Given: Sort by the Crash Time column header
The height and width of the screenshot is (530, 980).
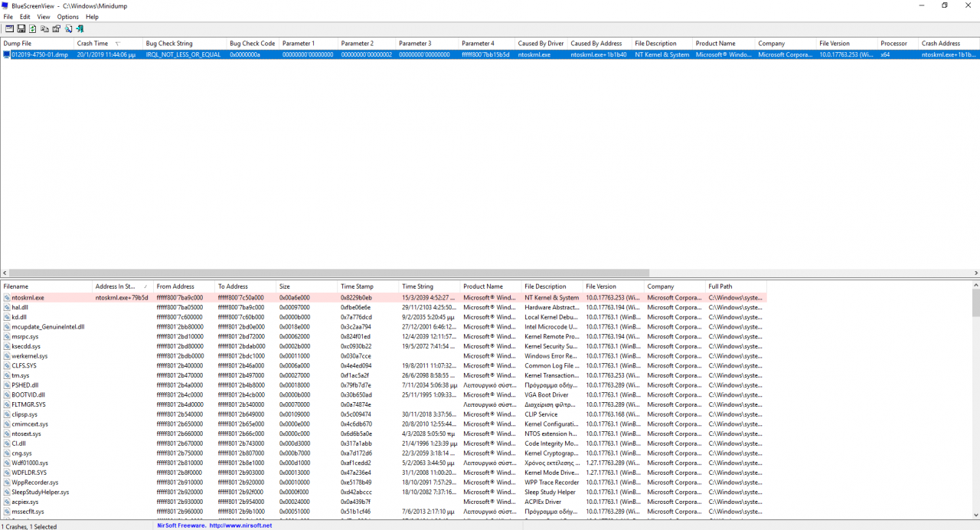Looking at the screenshot, I should (92, 44).
